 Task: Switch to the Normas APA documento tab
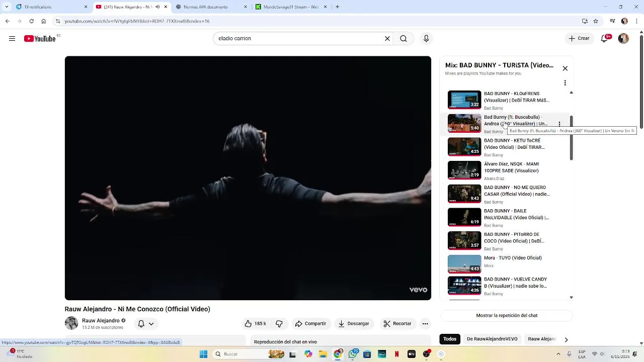(x=211, y=7)
